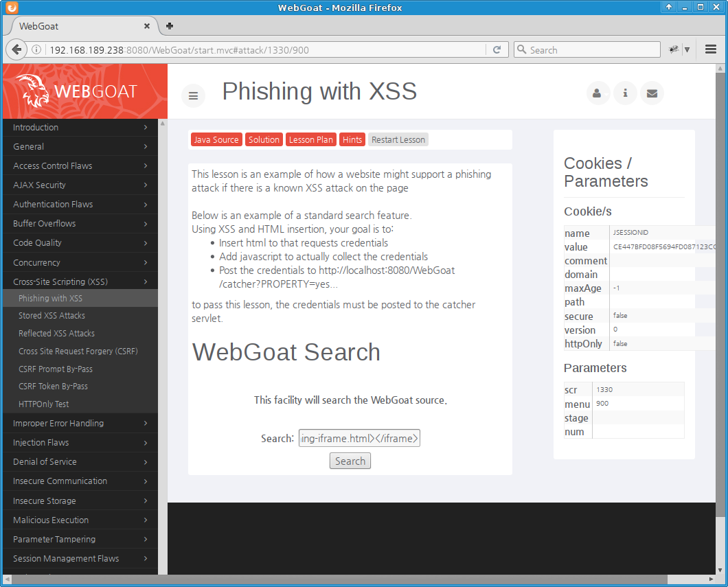Click the JSESSIONID cookie name value
This screenshot has width=728, height=587.
tap(630, 232)
